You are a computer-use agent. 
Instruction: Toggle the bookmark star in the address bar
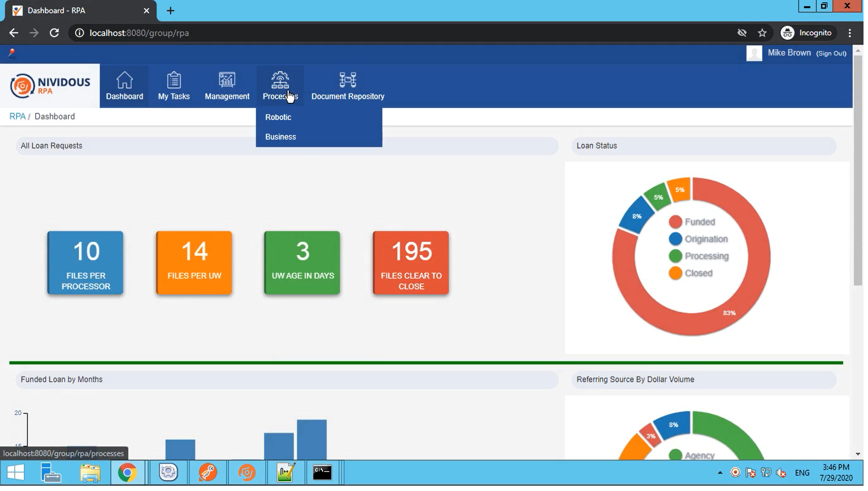click(x=762, y=33)
